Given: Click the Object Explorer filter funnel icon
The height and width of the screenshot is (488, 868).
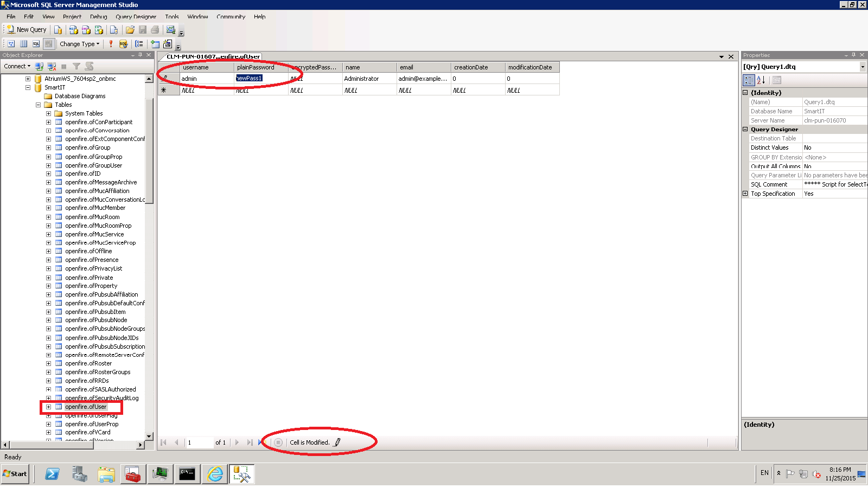Looking at the screenshot, I should coord(76,66).
